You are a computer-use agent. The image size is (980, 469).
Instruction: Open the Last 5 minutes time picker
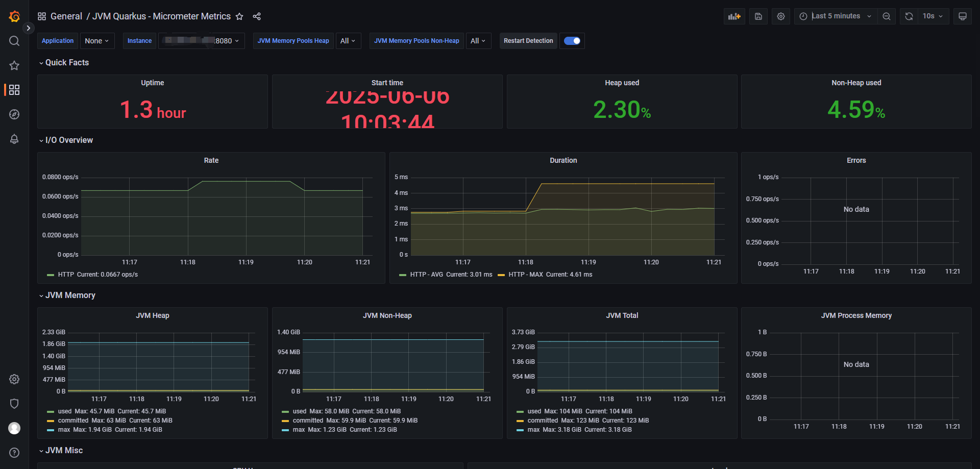click(x=836, y=16)
